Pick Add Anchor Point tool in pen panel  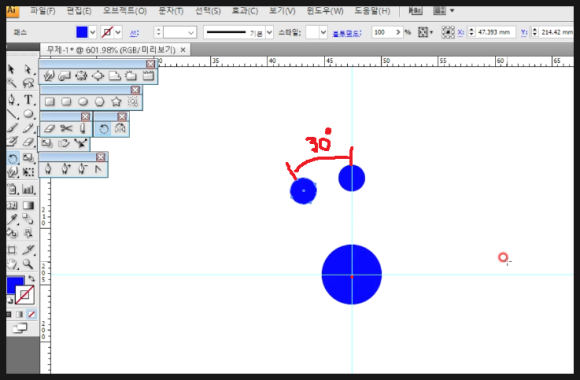[x=65, y=169]
